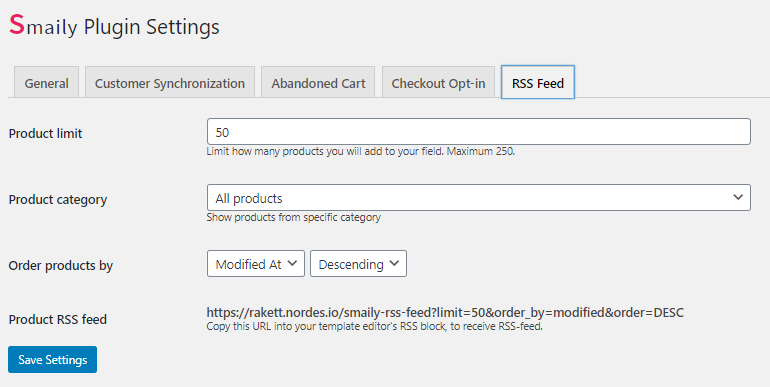Focus the Product limit input field
Viewport: 770px width, 387px height.
tap(479, 132)
